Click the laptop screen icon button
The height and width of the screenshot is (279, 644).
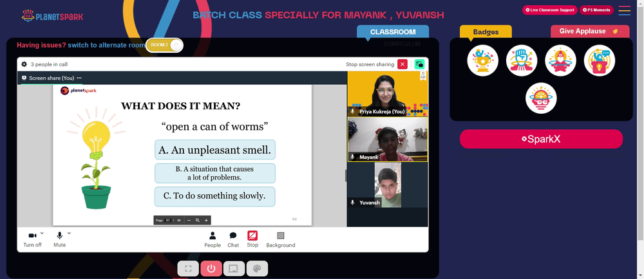click(x=234, y=268)
